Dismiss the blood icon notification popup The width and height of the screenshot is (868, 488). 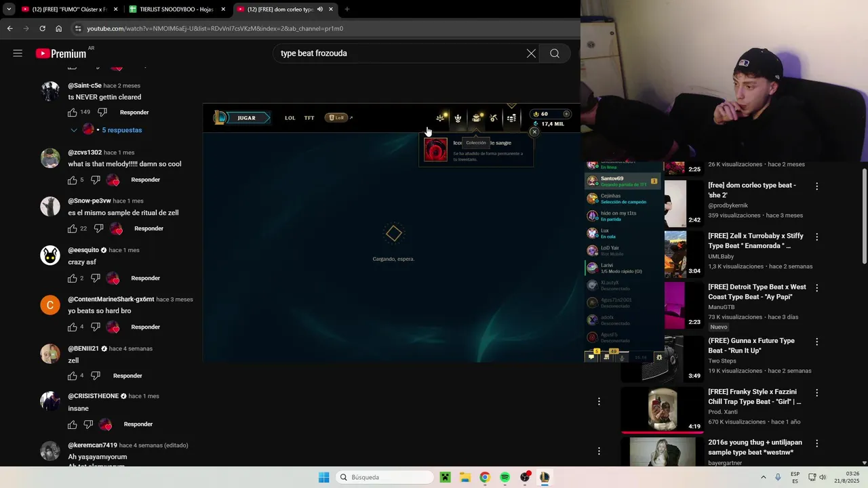[x=534, y=131]
